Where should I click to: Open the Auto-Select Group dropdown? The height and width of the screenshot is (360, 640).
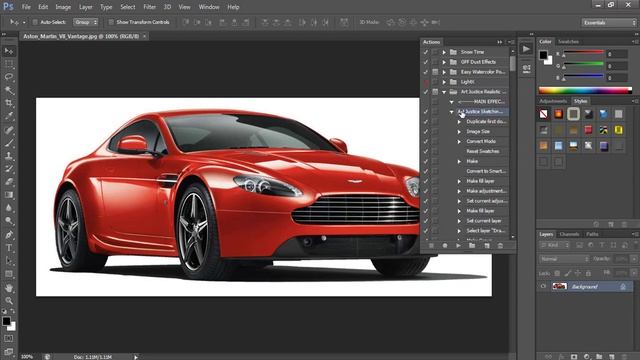coord(86,22)
